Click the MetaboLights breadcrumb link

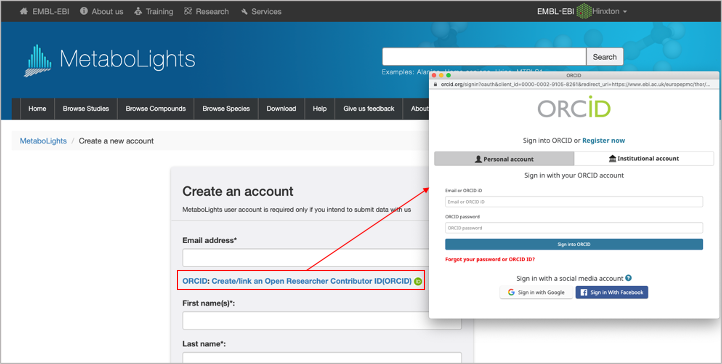43,141
